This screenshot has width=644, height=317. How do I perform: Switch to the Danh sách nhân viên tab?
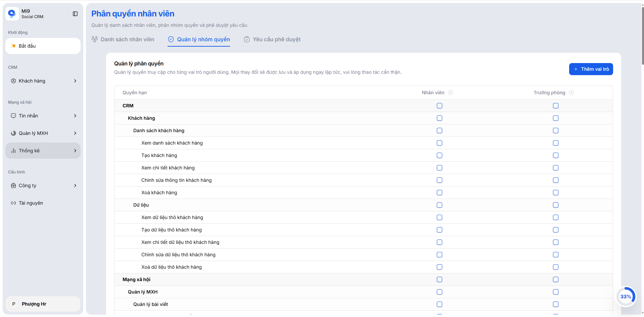pyautogui.click(x=127, y=39)
